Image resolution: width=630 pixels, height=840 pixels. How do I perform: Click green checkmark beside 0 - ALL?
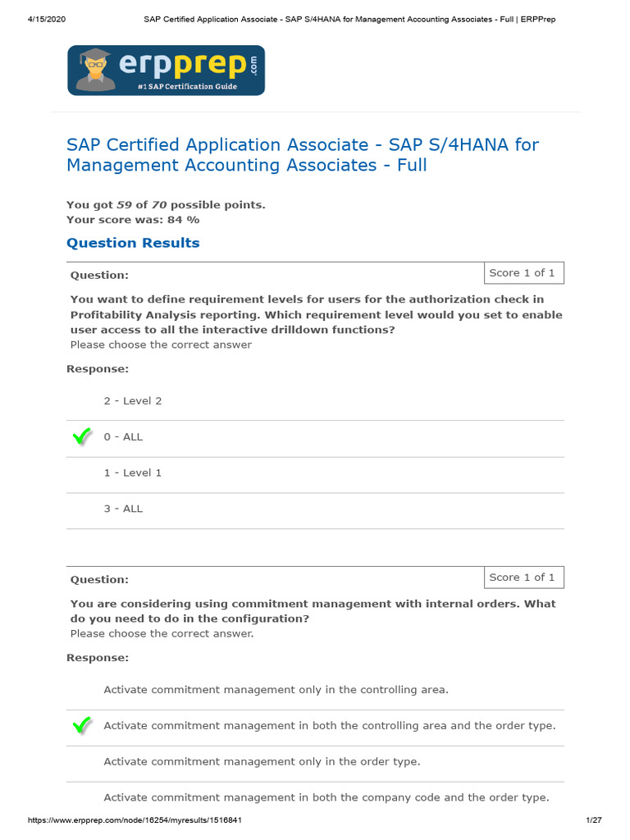tap(82, 437)
